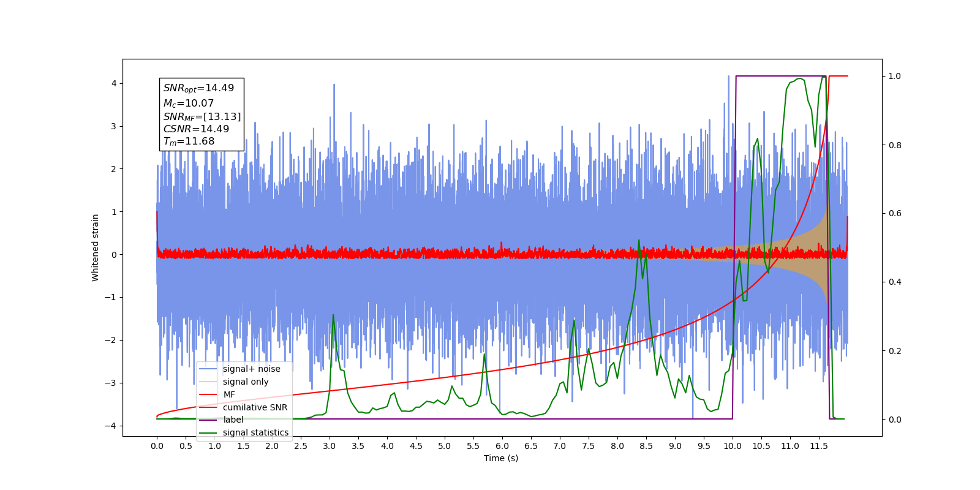This screenshot has height=490, width=980.
Task: Click the x-axis tick label 10.0
Action: coord(733,446)
